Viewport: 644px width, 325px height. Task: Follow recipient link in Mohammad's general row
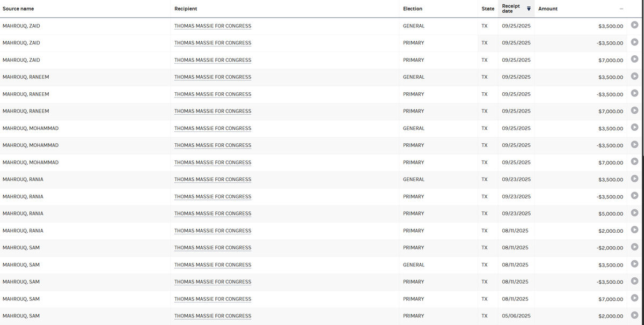point(213,128)
